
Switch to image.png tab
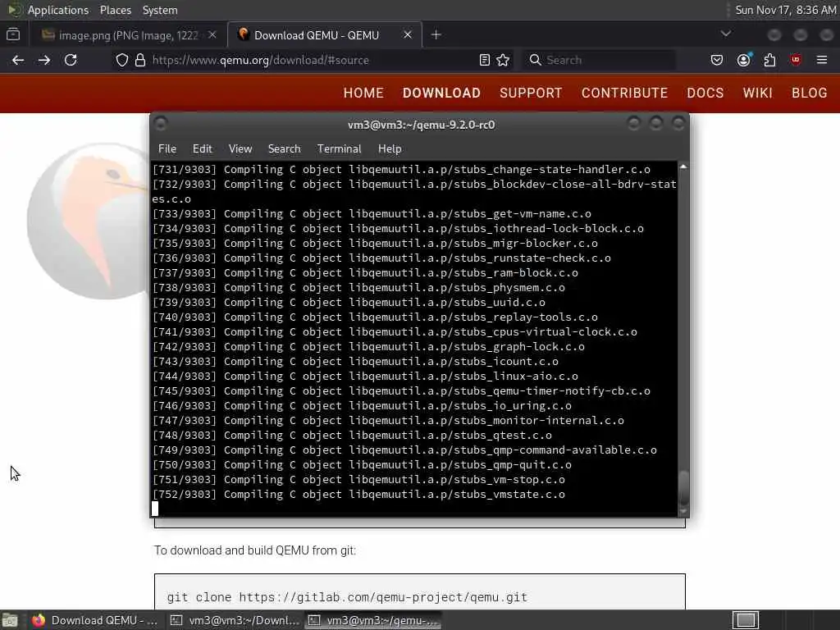[129, 34]
